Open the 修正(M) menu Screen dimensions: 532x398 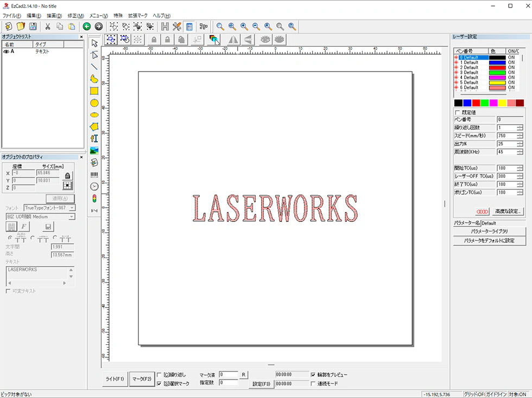[x=75, y=16]
